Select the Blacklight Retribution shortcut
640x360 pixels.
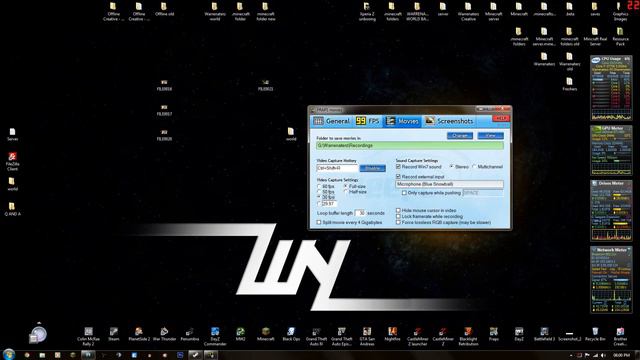click(x=468, y=336)
